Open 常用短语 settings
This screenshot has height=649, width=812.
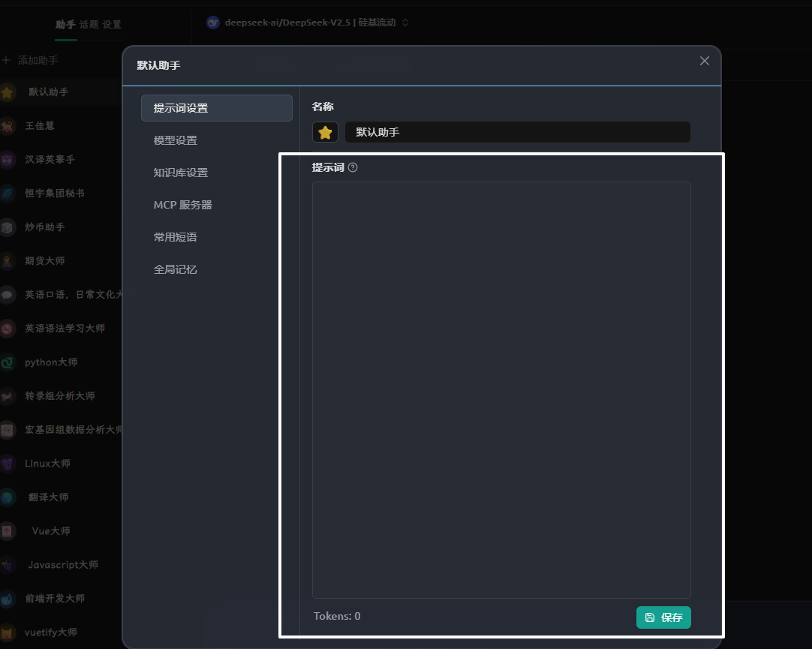[x=176, y=237]
